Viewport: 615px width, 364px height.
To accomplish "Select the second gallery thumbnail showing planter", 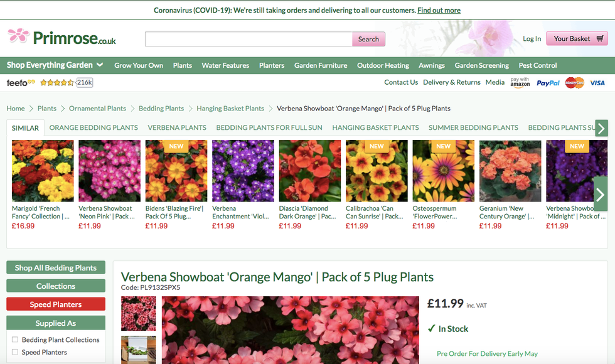I will coord(139,350).
